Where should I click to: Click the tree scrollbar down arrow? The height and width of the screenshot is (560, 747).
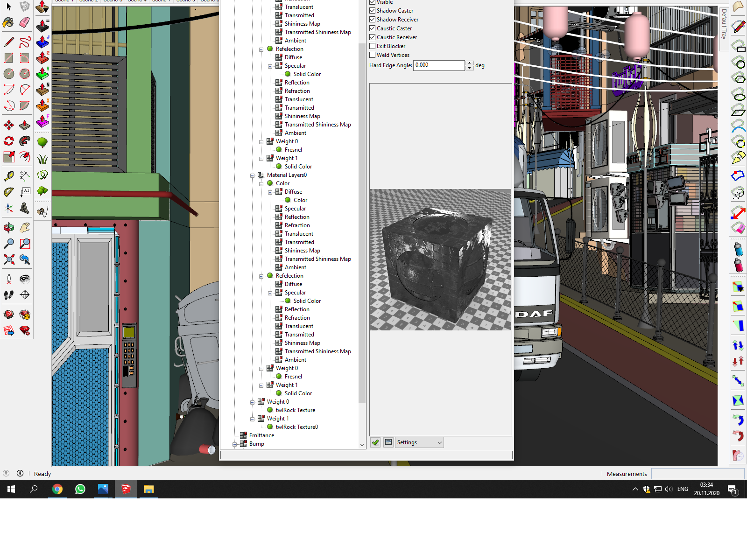point(362,445)
